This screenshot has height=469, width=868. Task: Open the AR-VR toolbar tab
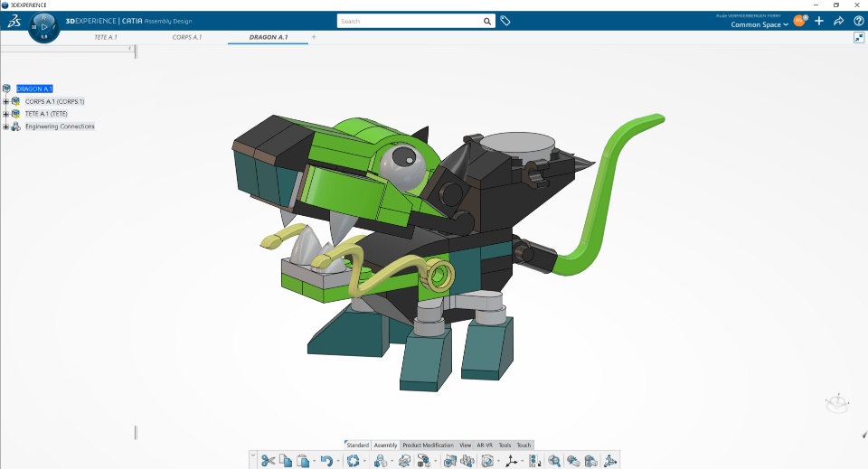(485, 445)
